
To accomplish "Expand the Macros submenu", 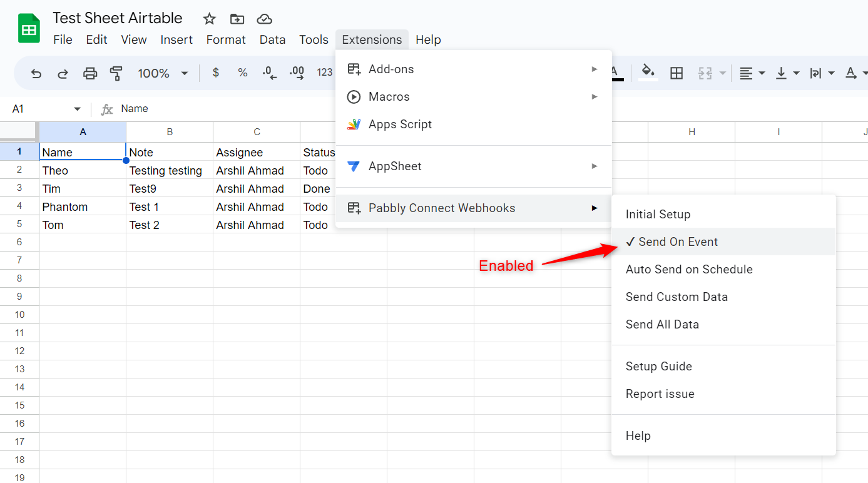I will (474, 96).
